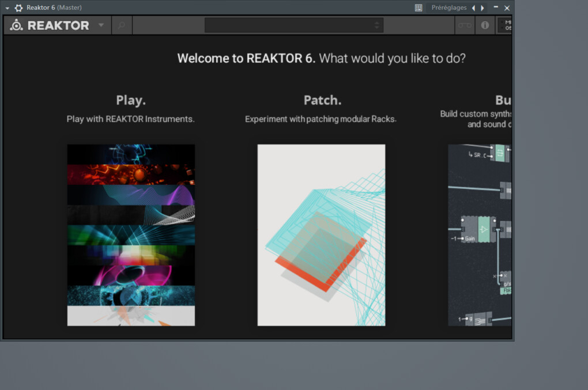This screenshot has width=588, height=390.
Task: Click the Préréglages presets label
Action: coord(449,7)
